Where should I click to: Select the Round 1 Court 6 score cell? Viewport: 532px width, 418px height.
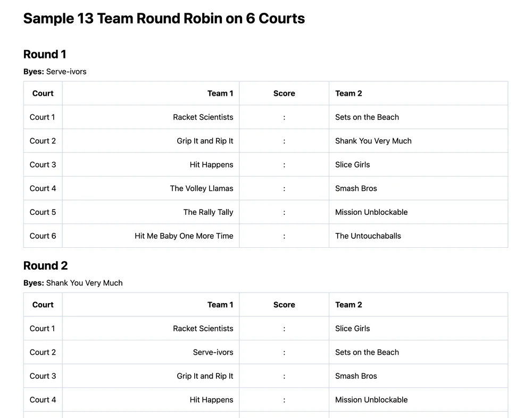[284, 236]
